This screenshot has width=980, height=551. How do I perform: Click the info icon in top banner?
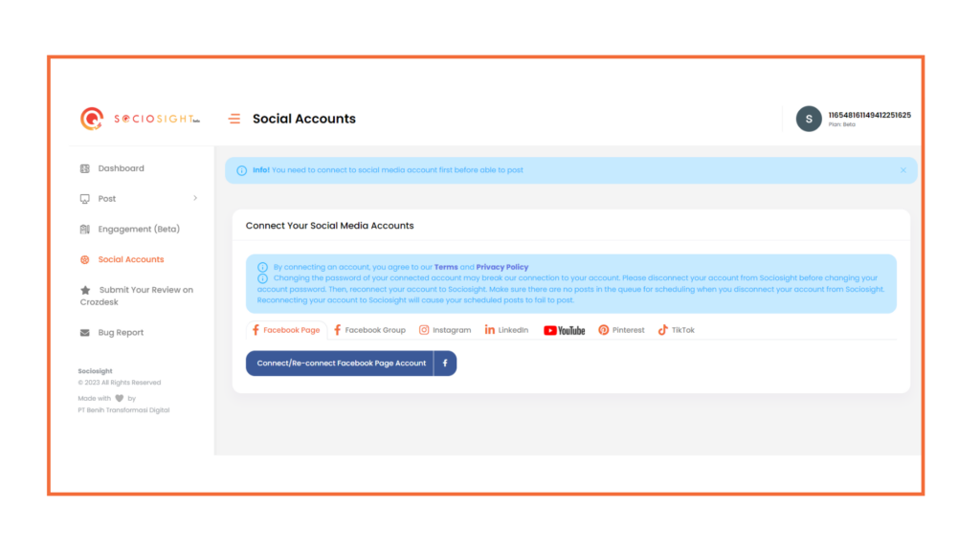click(242, 170)
